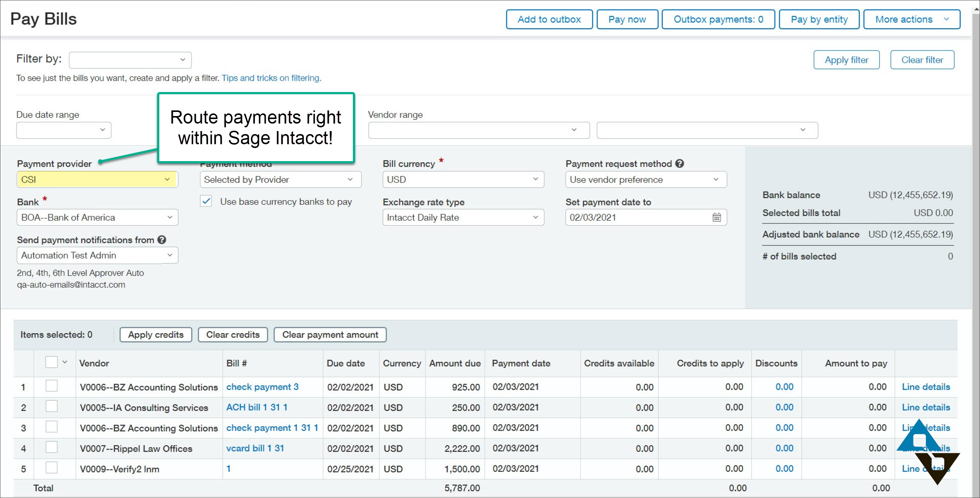The image size is (980, 498).
Task: Open Line details for check payment 3
Action: (x=926, y=386)
